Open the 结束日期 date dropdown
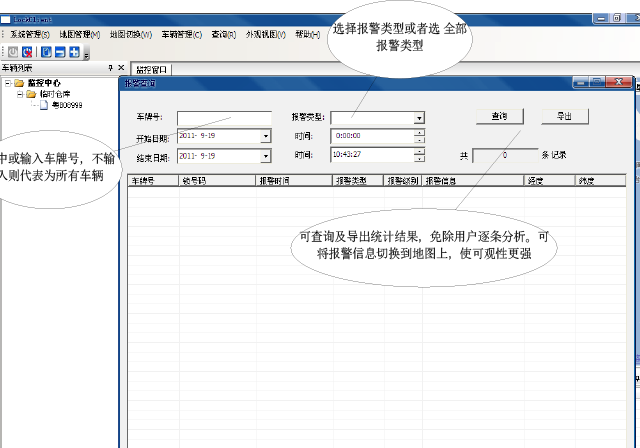This screenshot has height=448, width=640. pos(266,156)
